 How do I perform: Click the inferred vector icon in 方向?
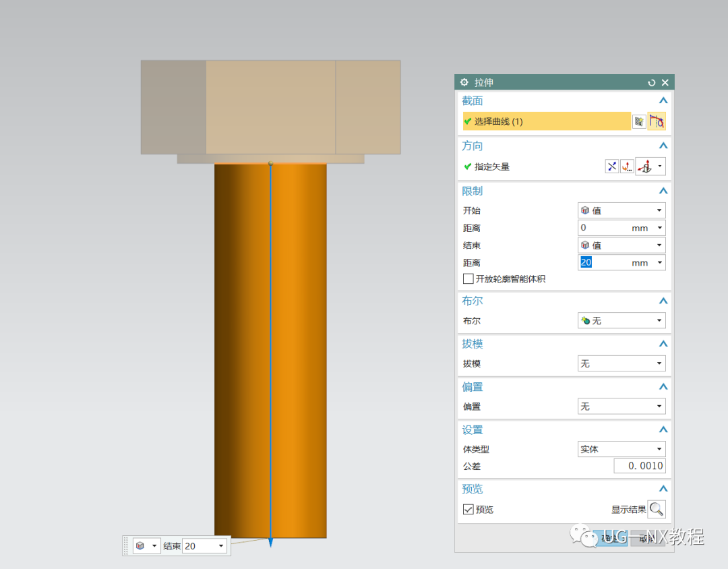[644, 167]
